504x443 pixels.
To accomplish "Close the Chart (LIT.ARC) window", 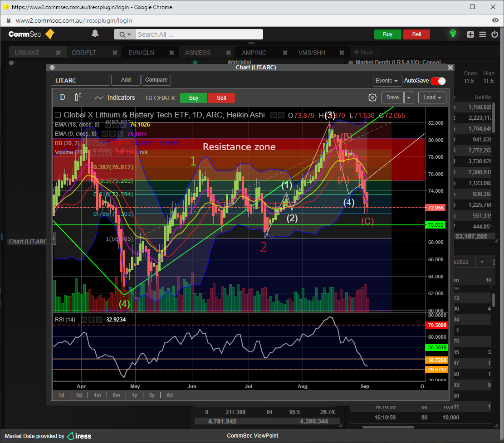I will (x=450, y=68).
